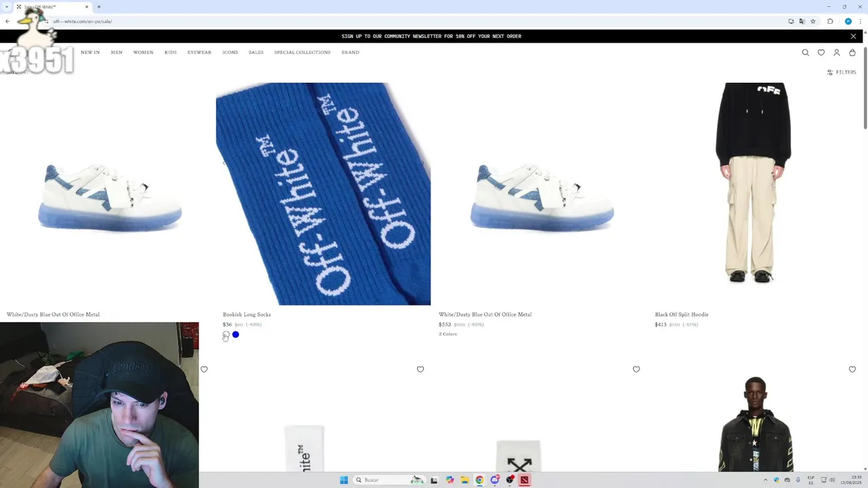This screenshot has height=488, width=868.
Task: Favorite the heart icon on the denim jacket card
Action: coord(852,369)
